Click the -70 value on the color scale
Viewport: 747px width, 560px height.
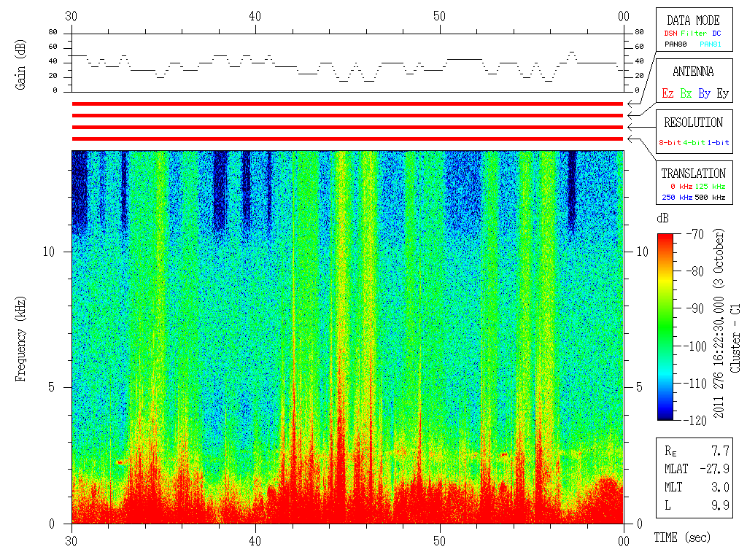coord(695,234)
